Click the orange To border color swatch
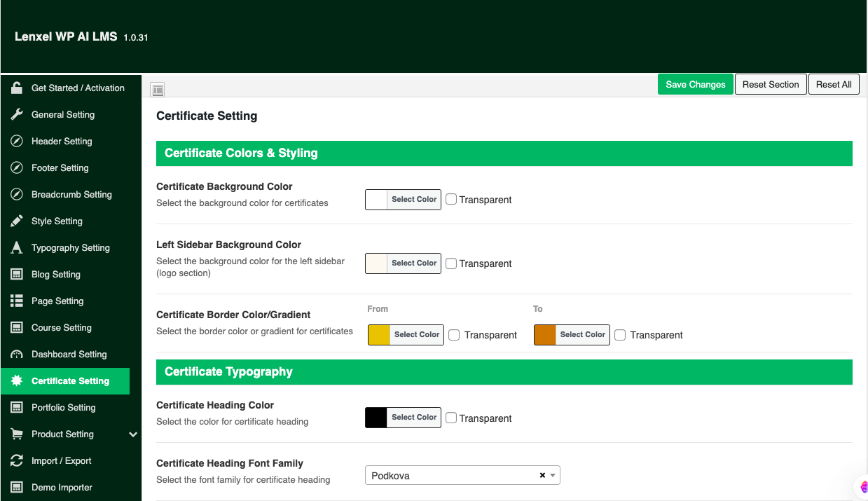868x501 pixels. (x=545, y=335)
